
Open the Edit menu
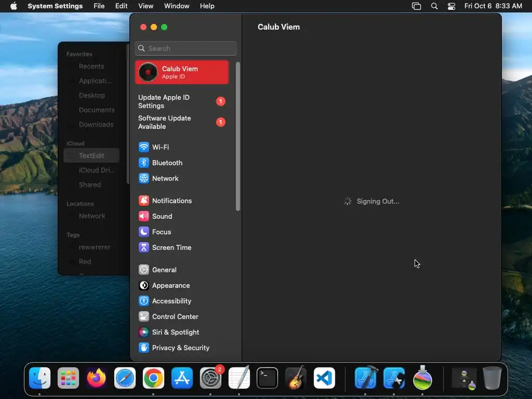[121, 6]
